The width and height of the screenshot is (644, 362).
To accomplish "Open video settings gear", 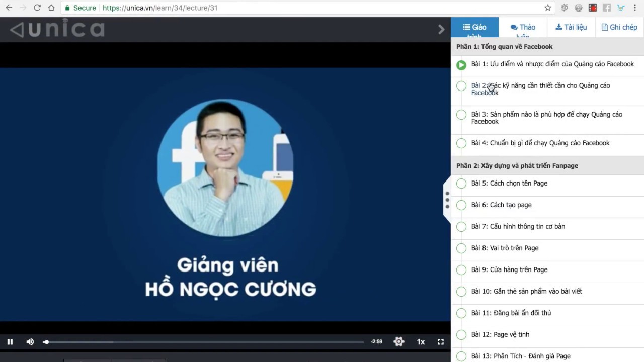I will pos(399,342).
